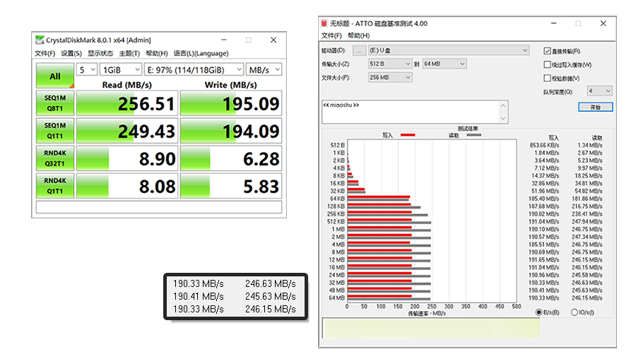Click the red ATTO title bar icon
Screen dimensions: 636x364
click(x=325, y=23)
